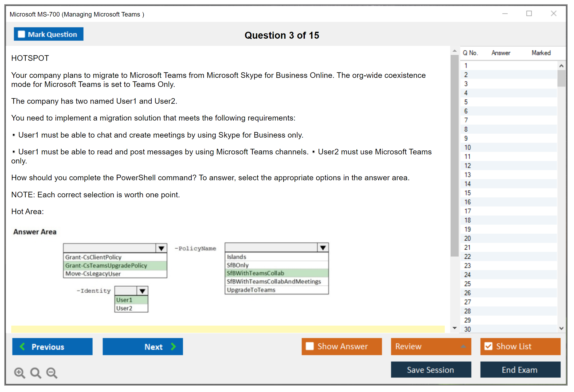574x392 pixels.
Task: Open the Review menu
Action: (x=431, y=346)
